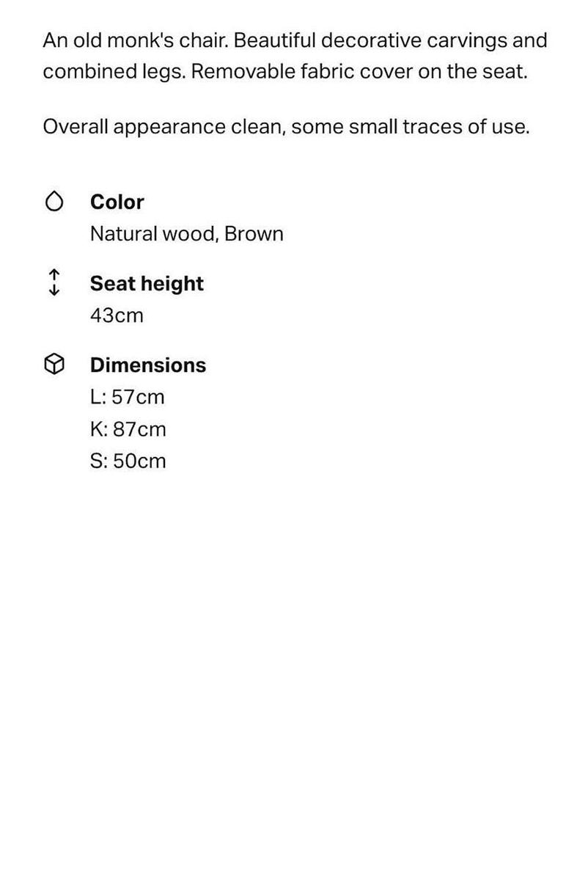
Task: Click the color droplet icon
Action: coord(54,202)
